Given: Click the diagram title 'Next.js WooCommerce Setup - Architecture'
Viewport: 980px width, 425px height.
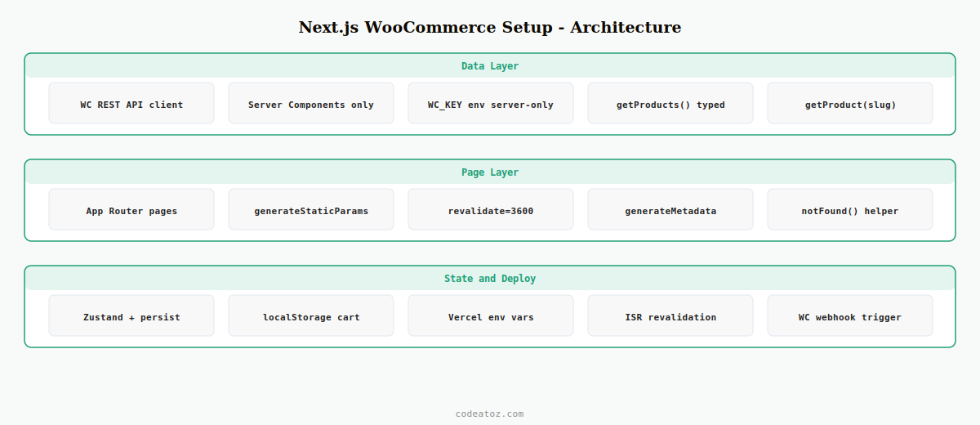Looking at the screenshot, I should [x=490, y=27].
